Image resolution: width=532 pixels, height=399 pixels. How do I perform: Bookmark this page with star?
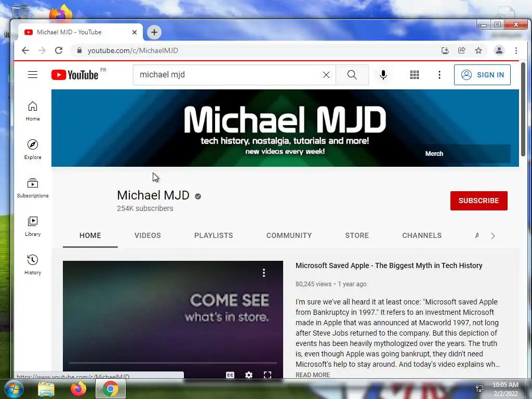pos(478,50)
